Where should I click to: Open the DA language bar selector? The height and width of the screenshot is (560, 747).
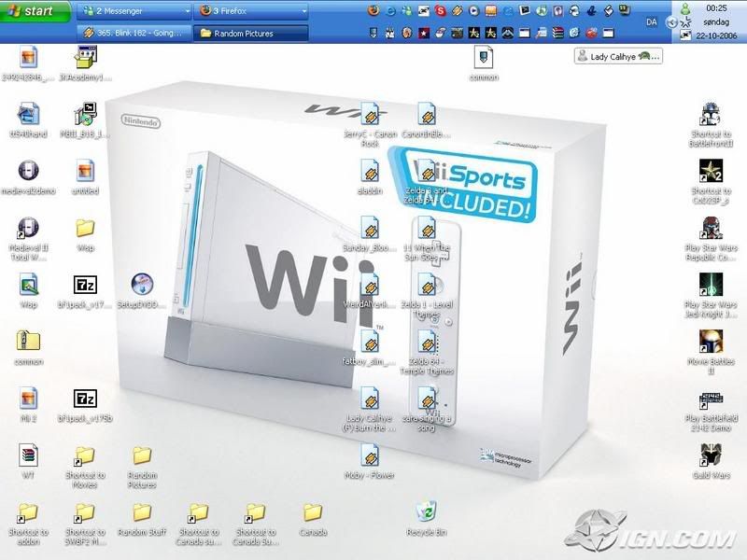click(651, 21)
